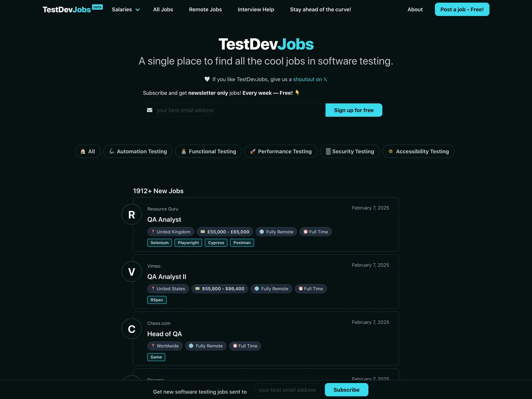Click Fully Remote tag on Chess.com job
The height and width of the screenshot is (399, 532).
coord(206,346)
